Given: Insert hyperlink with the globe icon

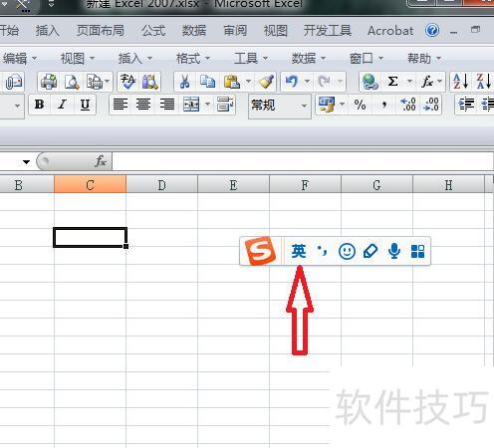Looking at the screenshot, I should pos(370,82).
